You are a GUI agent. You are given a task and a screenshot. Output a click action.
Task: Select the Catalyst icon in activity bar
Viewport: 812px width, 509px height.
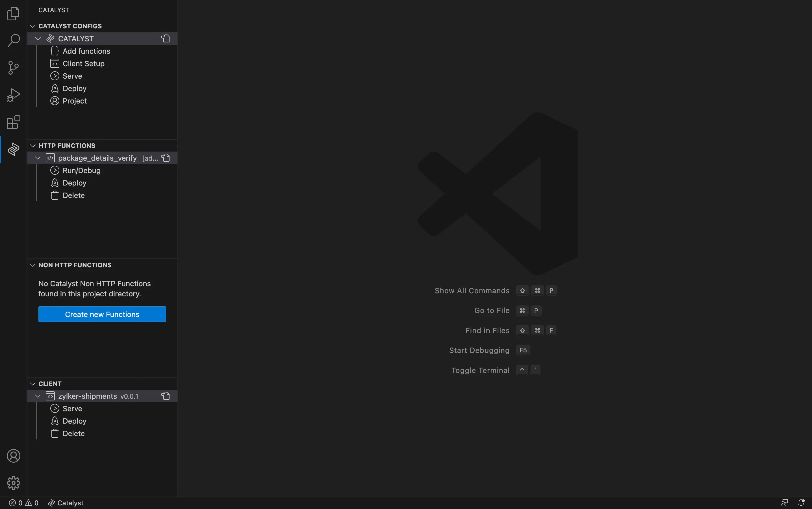coord(14,149)
